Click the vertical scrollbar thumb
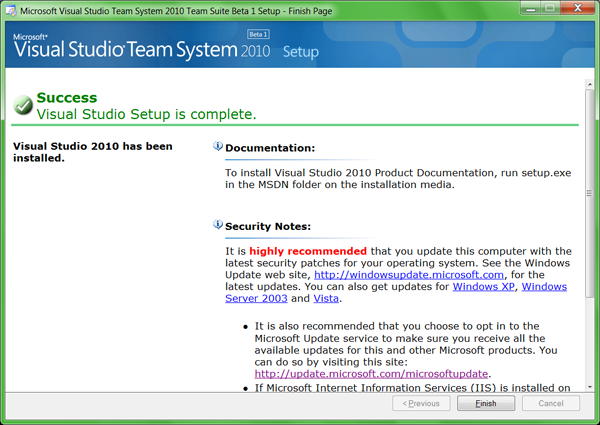The width and height of the screenshot is (600, 425). pyautogui.click(x=590, y=193)
